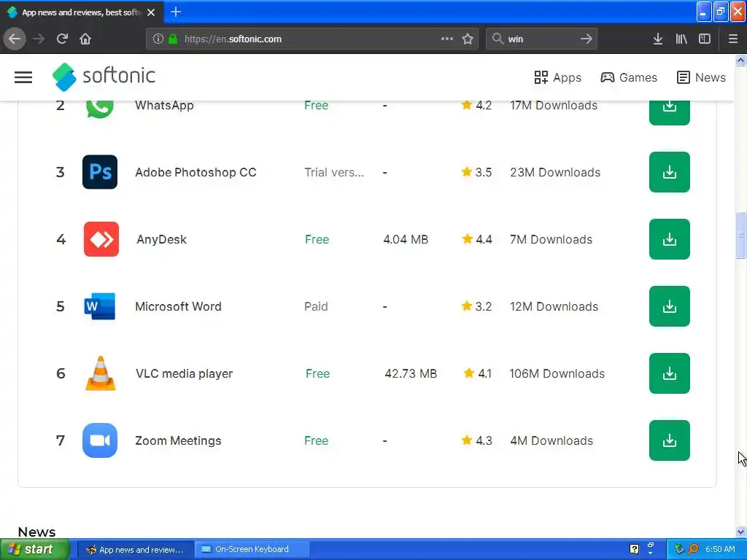
Task: Open the News section in header
Action: coord(701,77)
